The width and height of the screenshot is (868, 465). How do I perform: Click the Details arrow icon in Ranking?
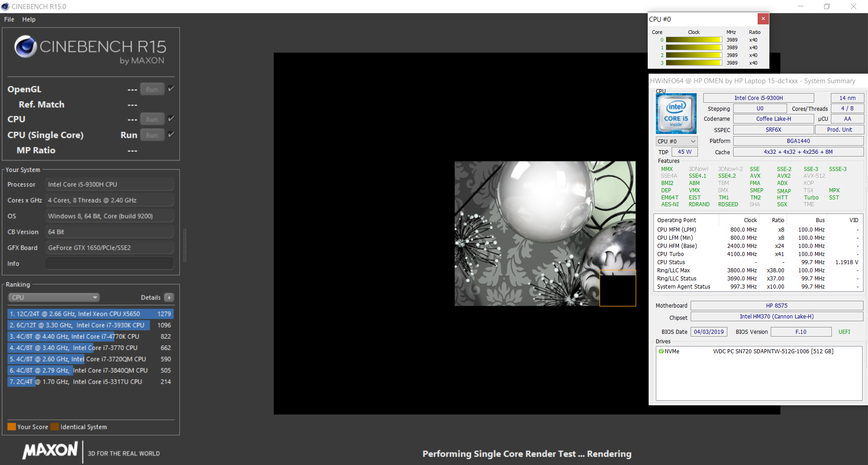pyautogui.click(x=169, y=298)
